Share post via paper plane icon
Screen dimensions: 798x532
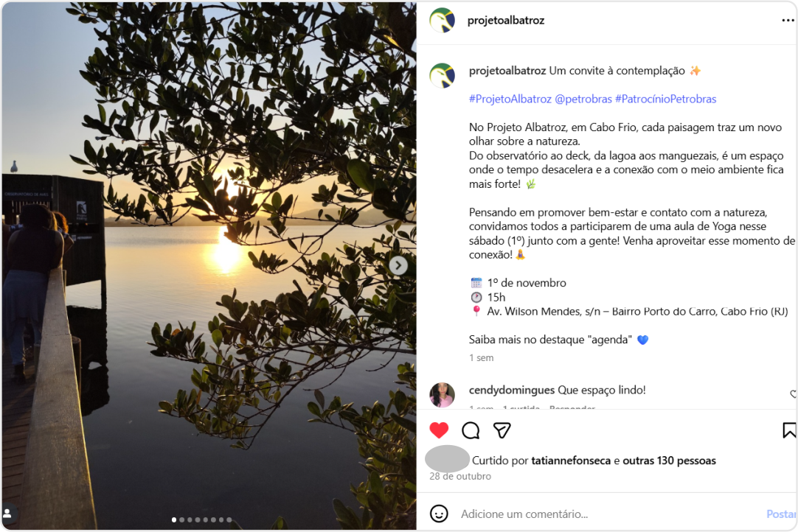pyautogui.click(x=502, y=430)
